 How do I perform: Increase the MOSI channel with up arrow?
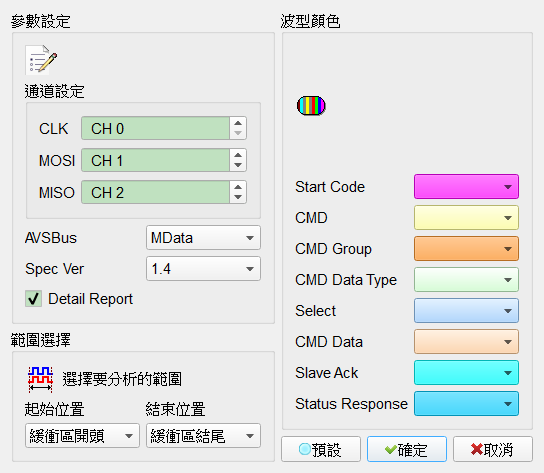[x=238, y=155]
